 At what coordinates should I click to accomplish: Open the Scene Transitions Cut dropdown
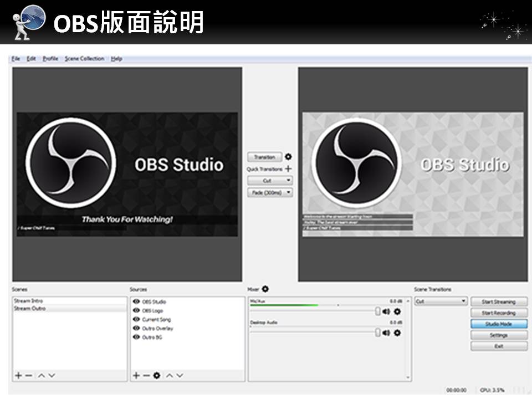point(441,301)
